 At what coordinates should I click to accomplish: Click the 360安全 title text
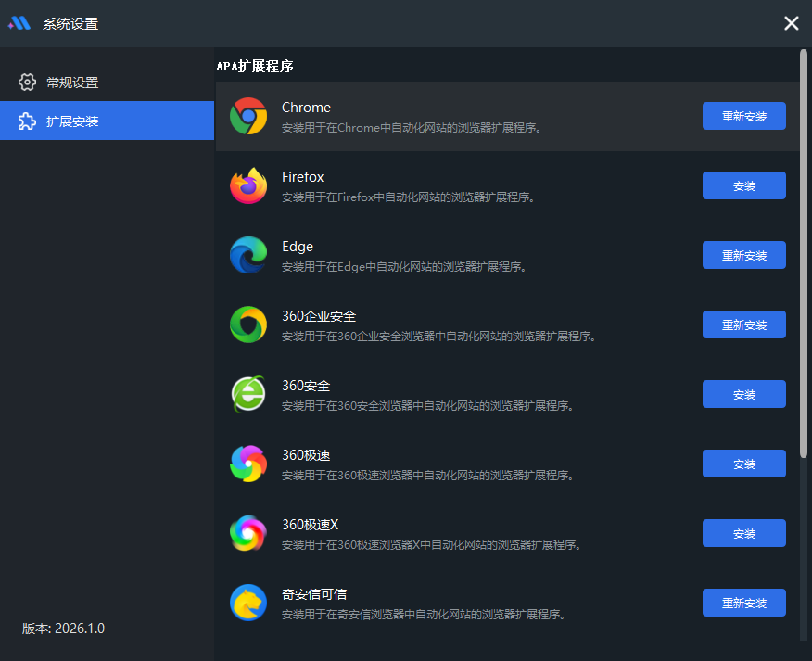306,386
